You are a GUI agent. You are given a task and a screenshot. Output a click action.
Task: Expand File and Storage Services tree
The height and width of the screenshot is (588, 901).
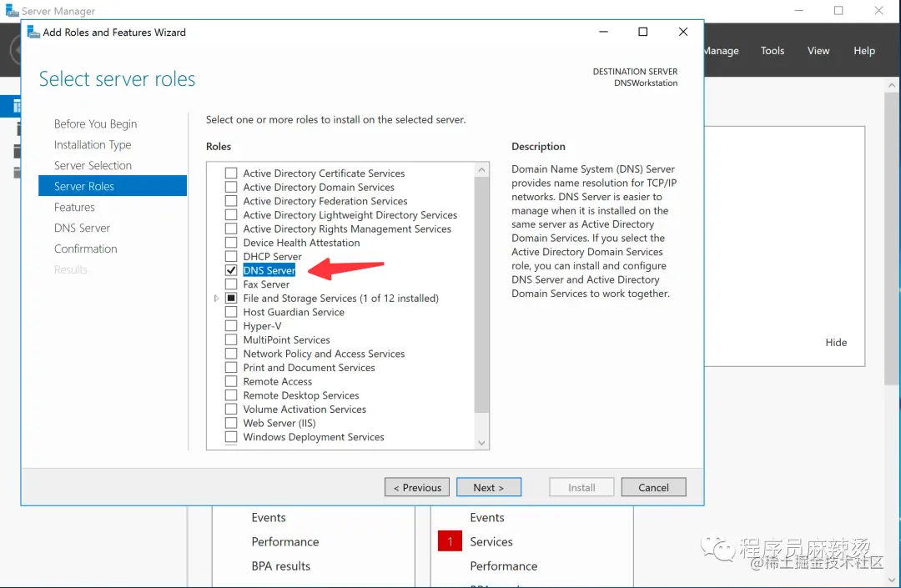216,298
